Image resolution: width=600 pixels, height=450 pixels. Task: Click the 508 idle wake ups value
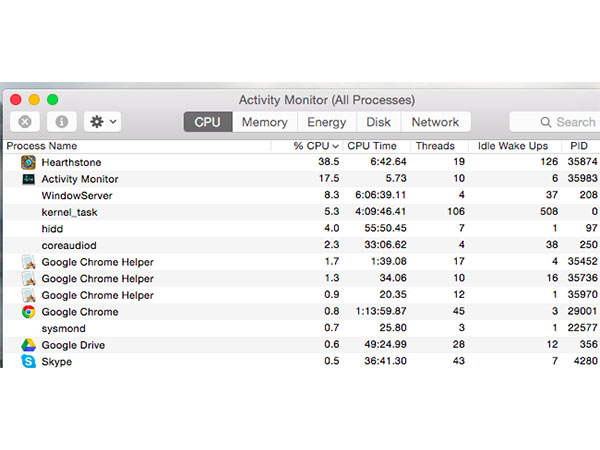[x=549, y=211]
